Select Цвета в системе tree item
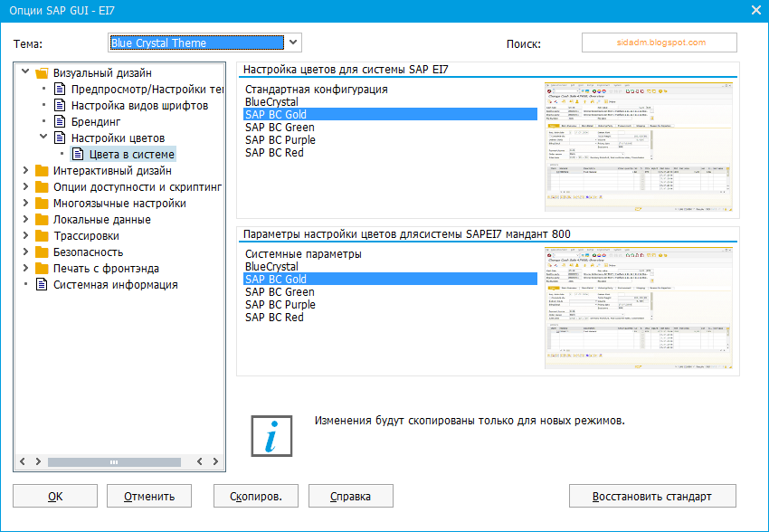 pyautogui.click(x=123, y=154)
